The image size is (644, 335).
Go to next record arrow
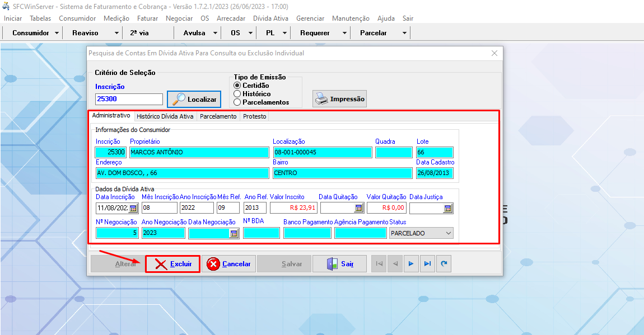[411, 264]
